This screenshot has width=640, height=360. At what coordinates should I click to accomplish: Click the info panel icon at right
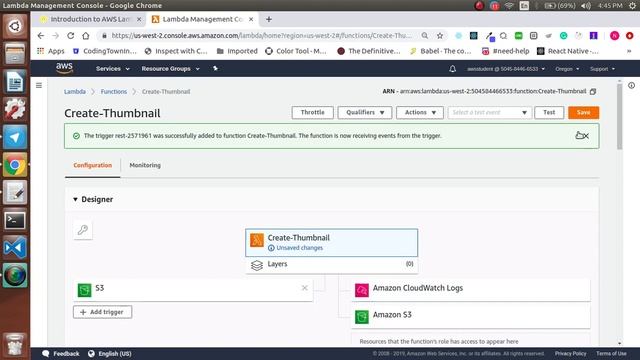point(631,85)
